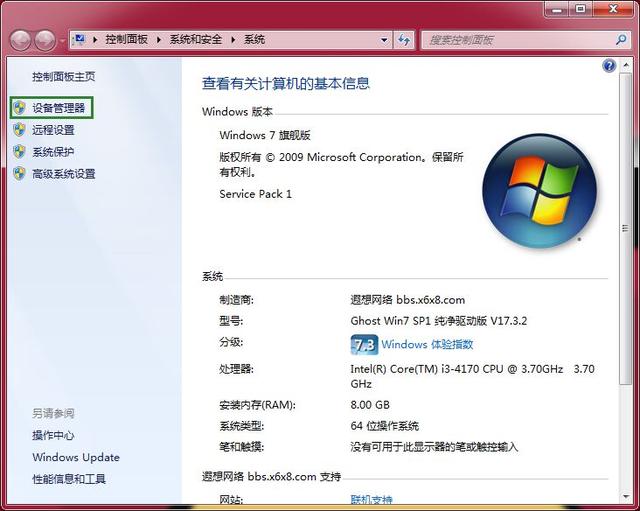
Task: Click the refresh arrows icon next to address bar
Action: point(404,40)
